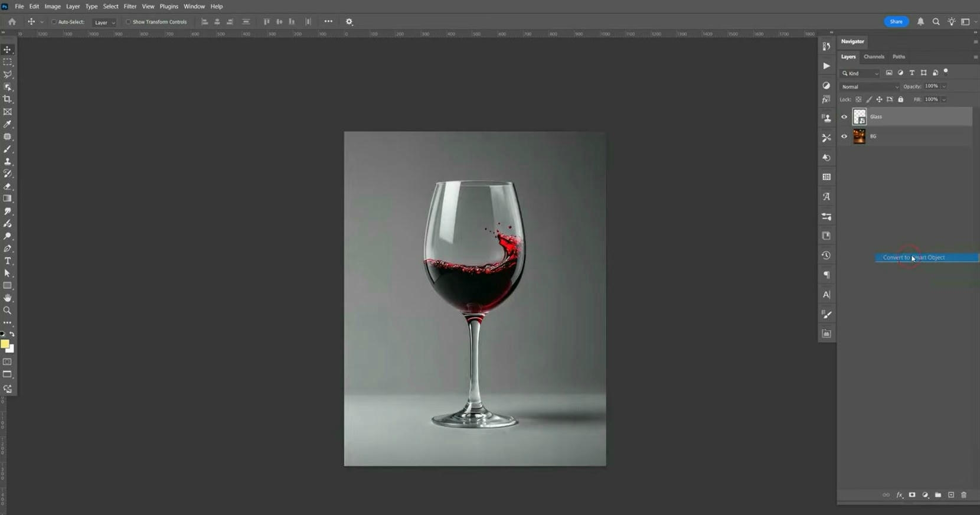Image resolution: width=980 pixels, height=515 pixels.
Task: Select the Eraser tool
Action: coord(8,186)
